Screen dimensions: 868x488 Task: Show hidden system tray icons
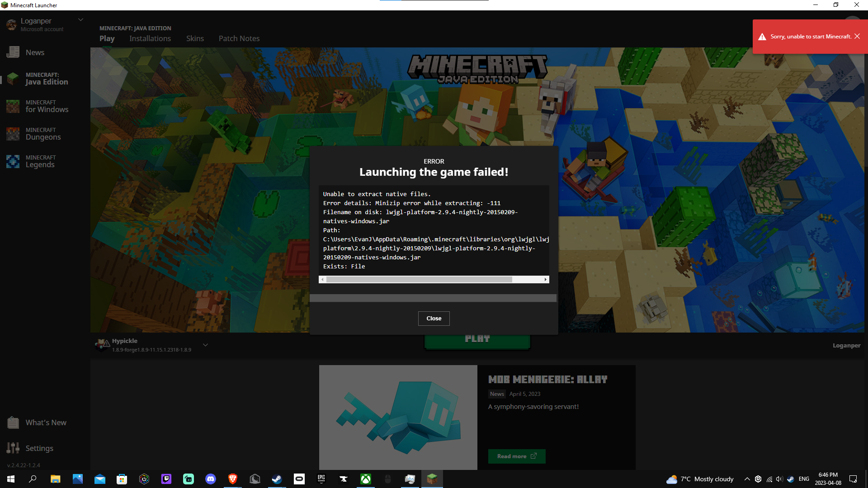click(x=747, y=479)
